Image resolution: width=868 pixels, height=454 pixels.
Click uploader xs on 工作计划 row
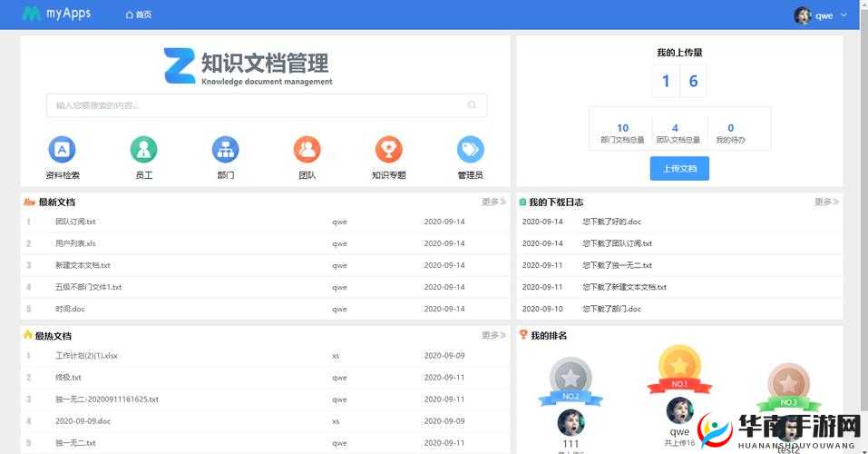click(x=336, y=356)
